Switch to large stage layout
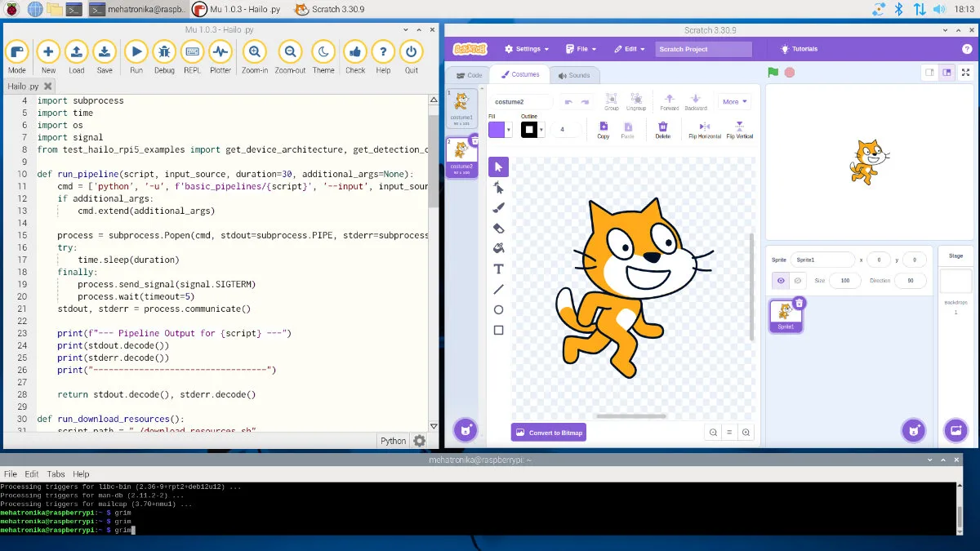 point(947,72)
